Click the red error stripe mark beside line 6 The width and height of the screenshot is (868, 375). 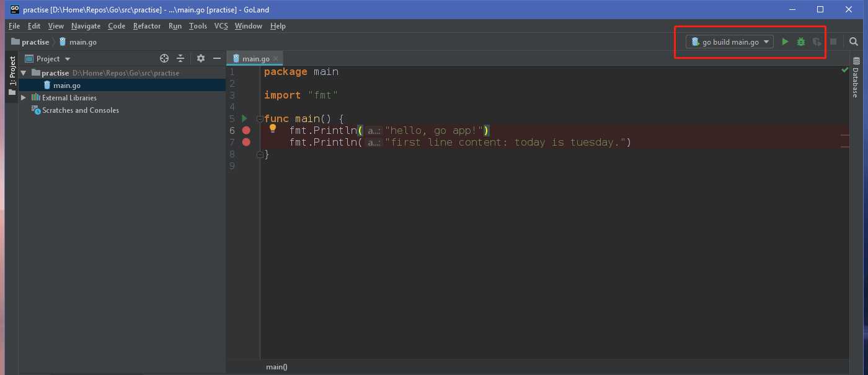(x=844, y=135)
